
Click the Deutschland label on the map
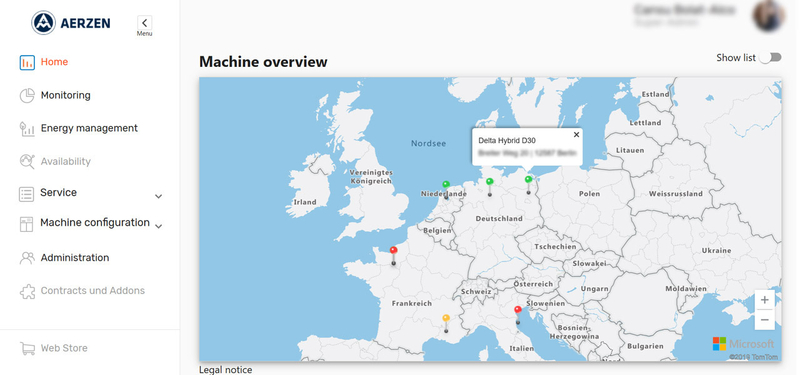(499, 219)
